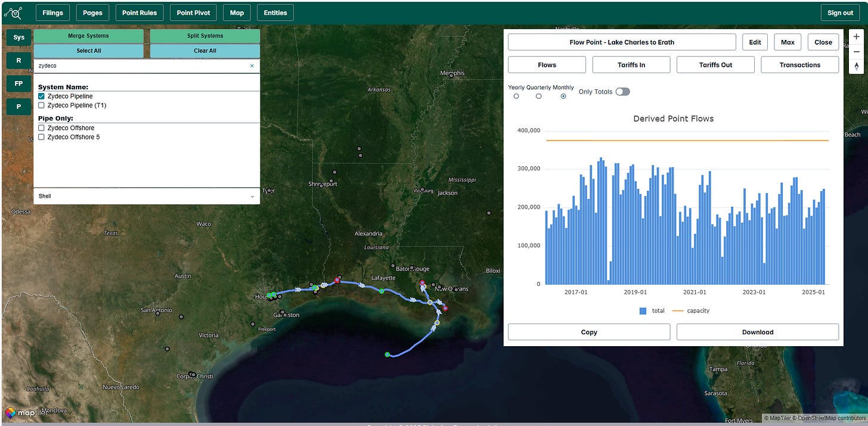The width and height of the screenshot is (868, 426).
Task: Zoom out the map with minus icon
Action: click(856, 51)
